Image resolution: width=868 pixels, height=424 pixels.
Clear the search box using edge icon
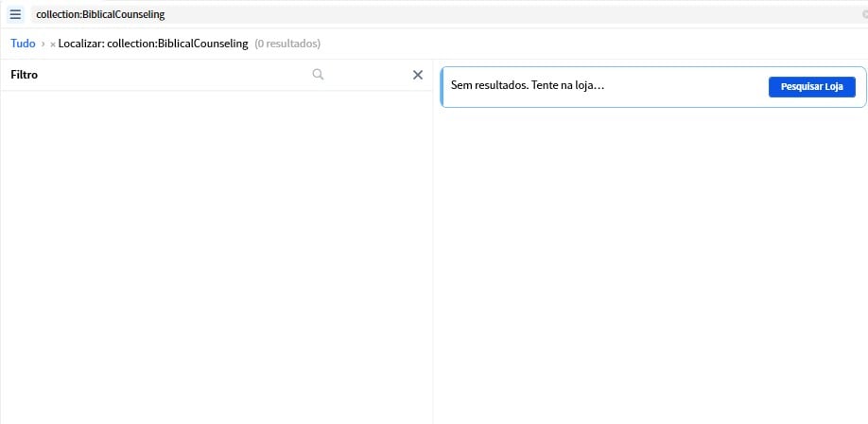[864, 15]
